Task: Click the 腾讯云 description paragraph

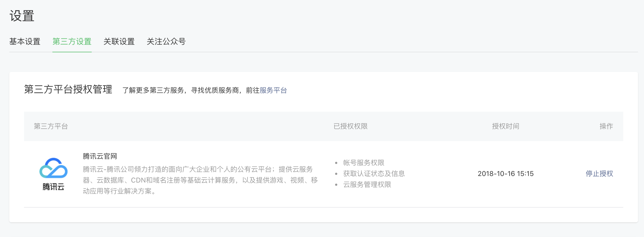Action: click(200, 180)
